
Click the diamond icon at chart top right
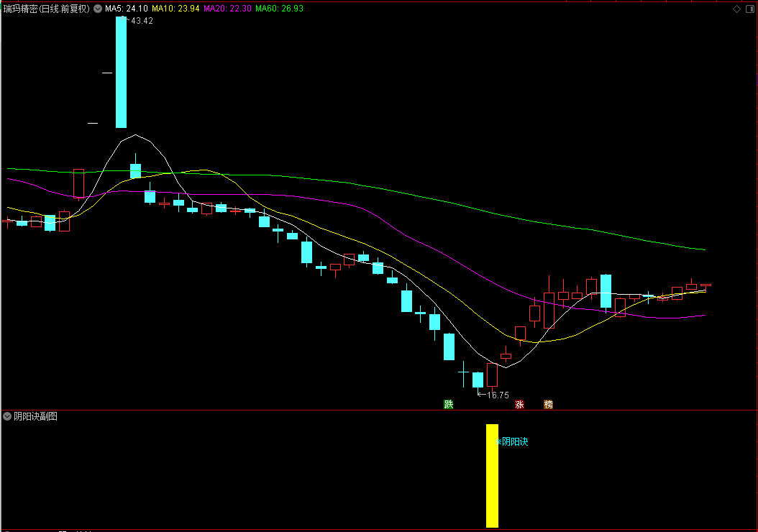click(x=736, y=9)
